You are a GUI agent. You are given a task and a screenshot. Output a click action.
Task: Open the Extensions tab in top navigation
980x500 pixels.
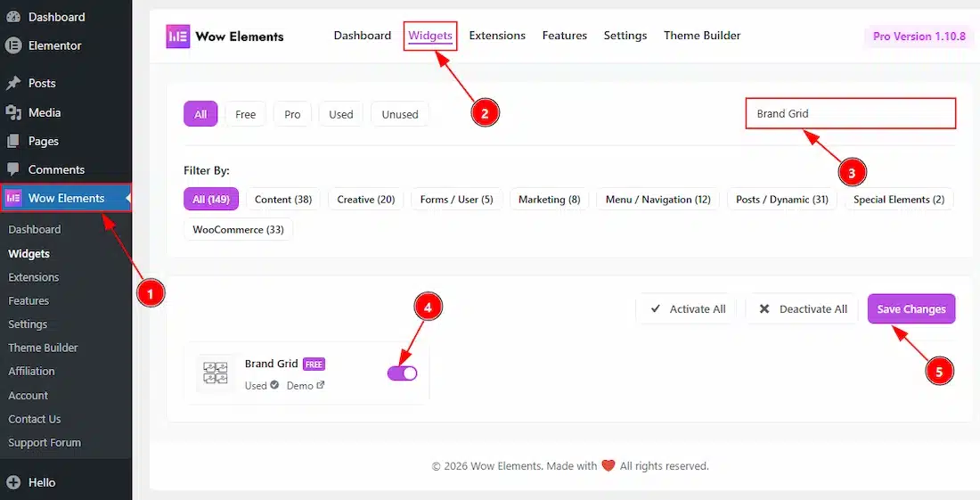click(x=497, y=36)
